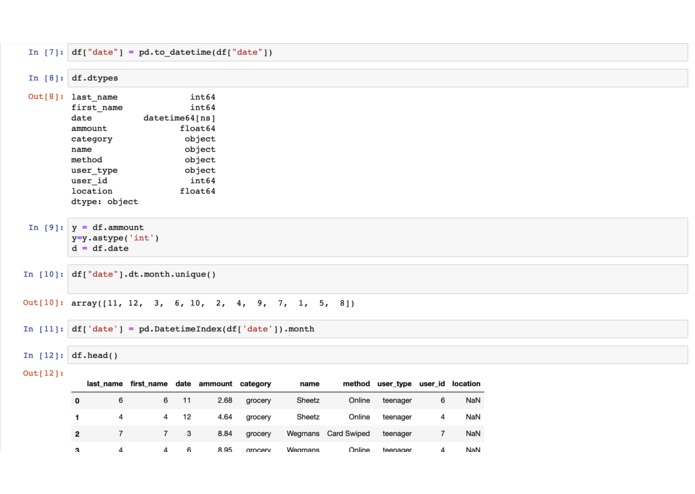Image resolution: width=695 pixels, height=494 pixels.
Task: Click the In [9] cell defining y and d
Action: click(x=378, y=237)
